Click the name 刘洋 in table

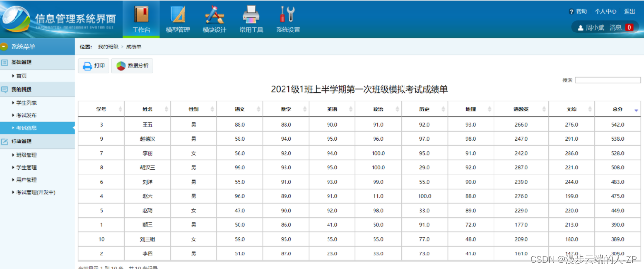(148, 182)
